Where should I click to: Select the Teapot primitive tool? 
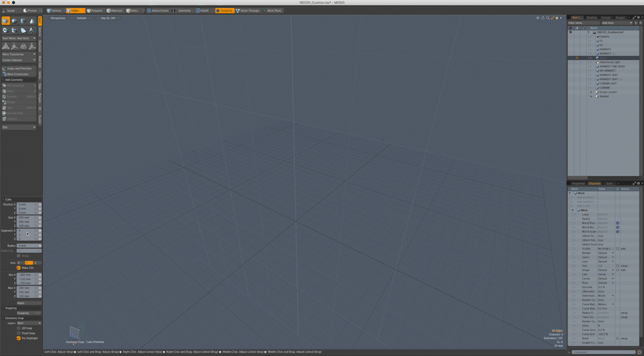click(14, 30)
